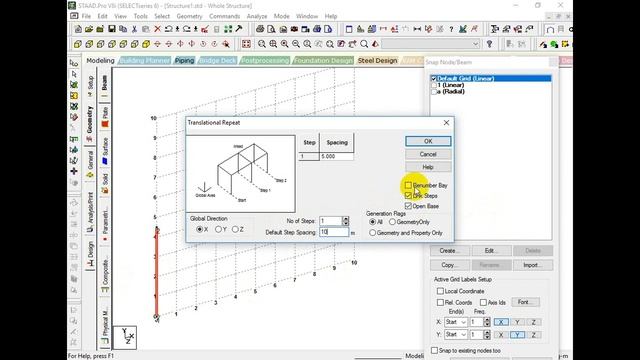The image size is (640, 360).
Task: Select the Y global direction radio button
Action: tap(218, 229)
